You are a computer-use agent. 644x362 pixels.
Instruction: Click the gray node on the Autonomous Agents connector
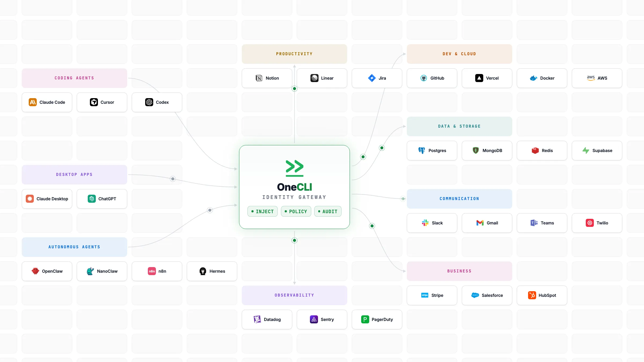(210, 210)
